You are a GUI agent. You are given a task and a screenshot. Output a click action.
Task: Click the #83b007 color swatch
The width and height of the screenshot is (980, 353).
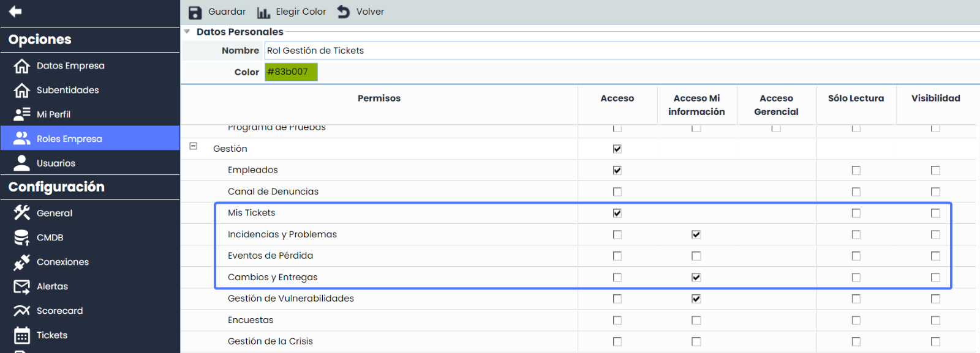coord(291,72)
